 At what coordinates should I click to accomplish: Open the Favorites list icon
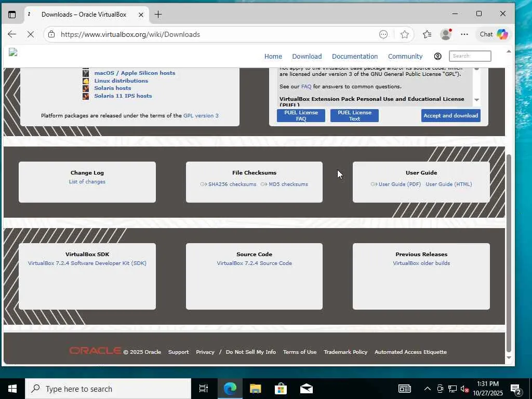[427, 34]
